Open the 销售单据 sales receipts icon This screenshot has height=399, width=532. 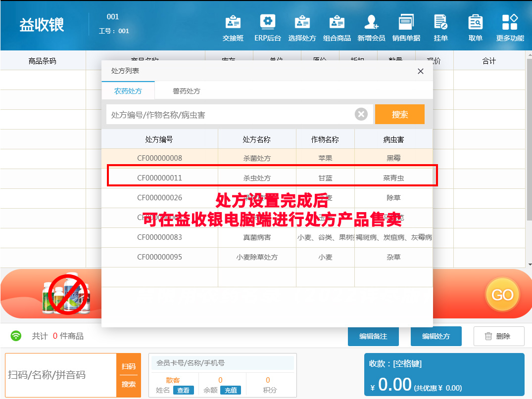pos(406,27)
